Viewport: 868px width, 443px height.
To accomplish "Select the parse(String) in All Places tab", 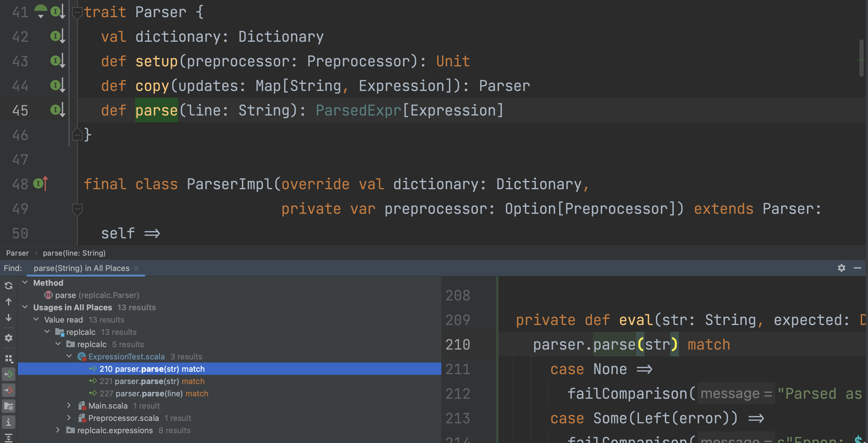I will pos(81,268).
